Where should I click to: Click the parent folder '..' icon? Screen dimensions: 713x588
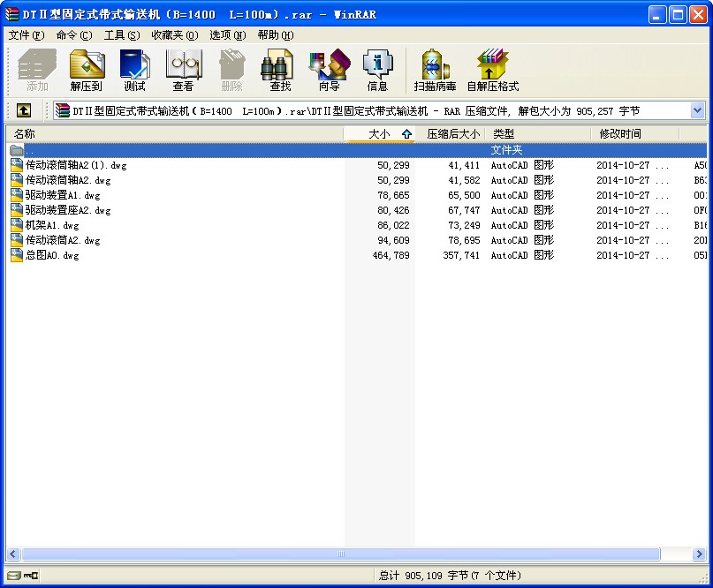click(x=17, y=150)
